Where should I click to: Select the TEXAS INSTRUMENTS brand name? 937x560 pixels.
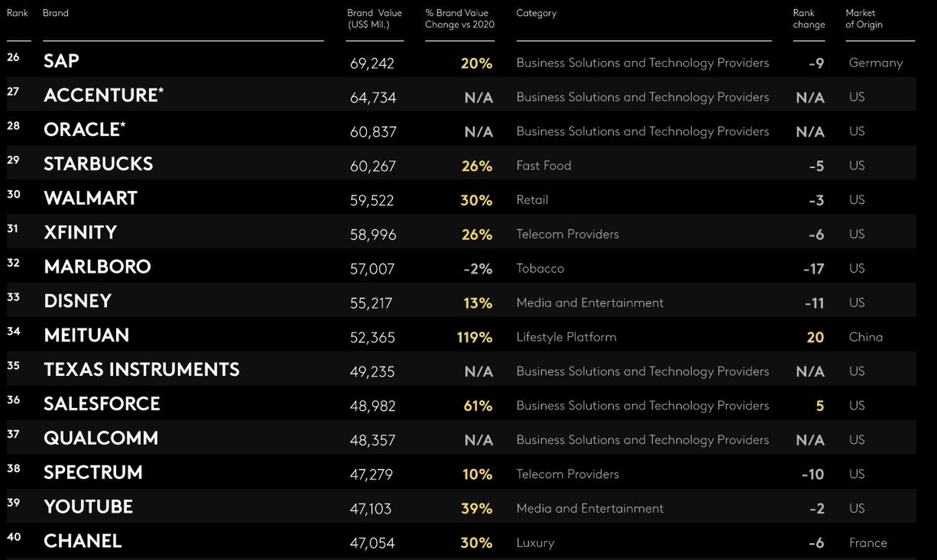(141, 370)
